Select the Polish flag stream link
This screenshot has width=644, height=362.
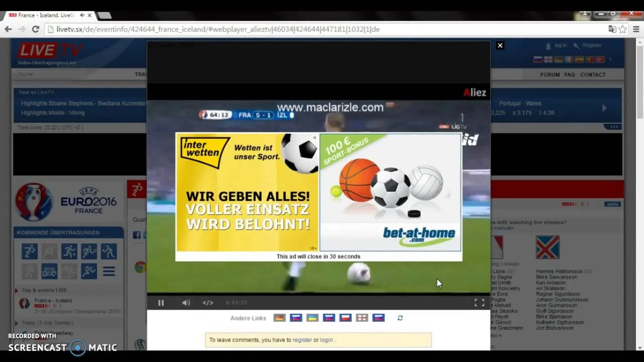(345, 318)
